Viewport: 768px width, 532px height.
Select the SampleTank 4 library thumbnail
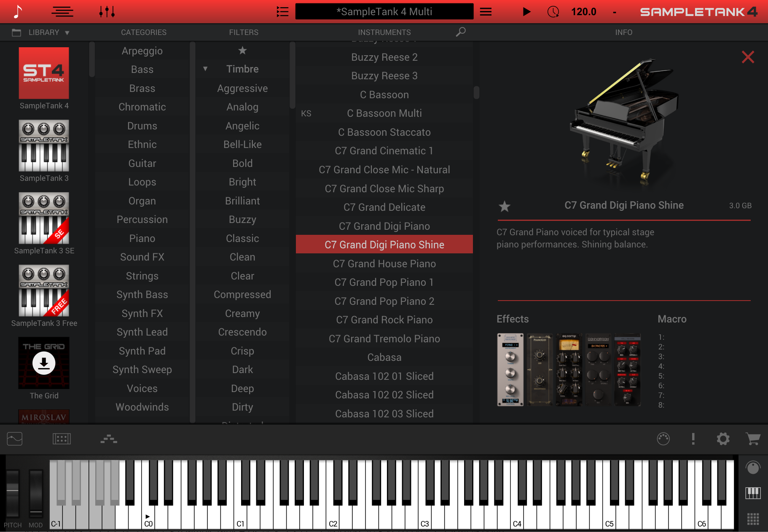44,73
